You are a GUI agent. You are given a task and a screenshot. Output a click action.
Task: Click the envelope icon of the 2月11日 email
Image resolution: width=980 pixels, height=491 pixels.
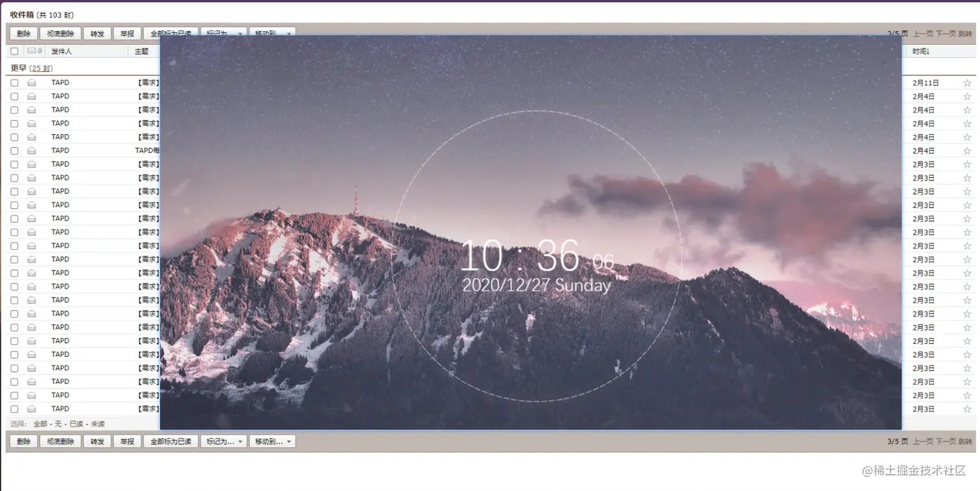pos(31,83)
